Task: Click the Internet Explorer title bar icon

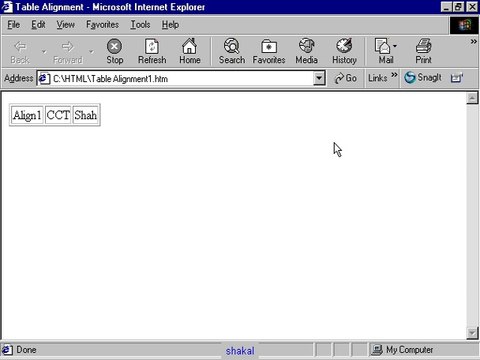Action: click(x=7, y=7)
